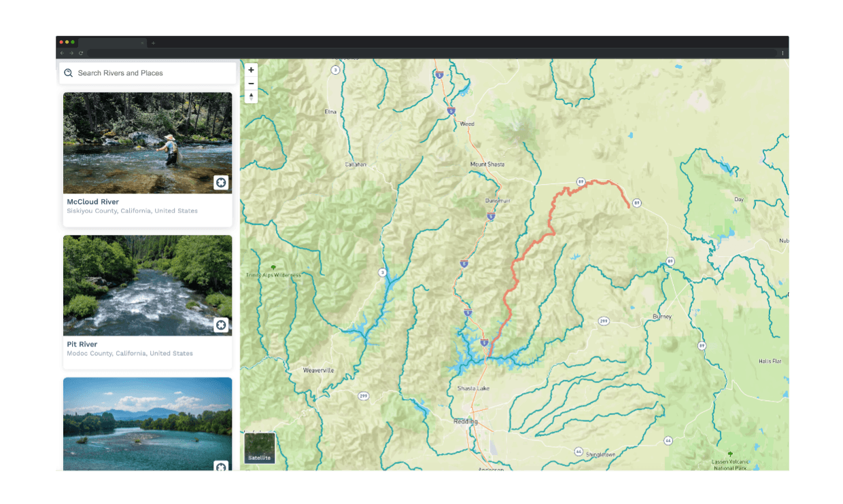This screenshot has height=504, width=843.
Task: Click the target icon on third river card
Action: click(221, 467)
